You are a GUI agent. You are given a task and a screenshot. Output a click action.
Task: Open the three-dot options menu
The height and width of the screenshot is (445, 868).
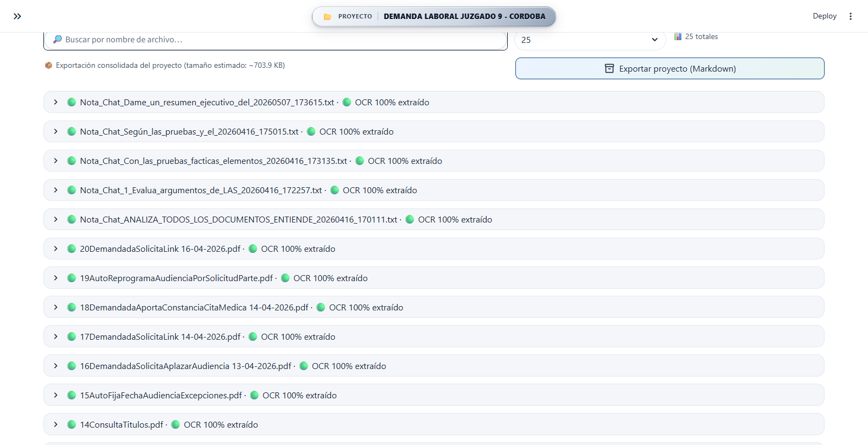(851, 16)
